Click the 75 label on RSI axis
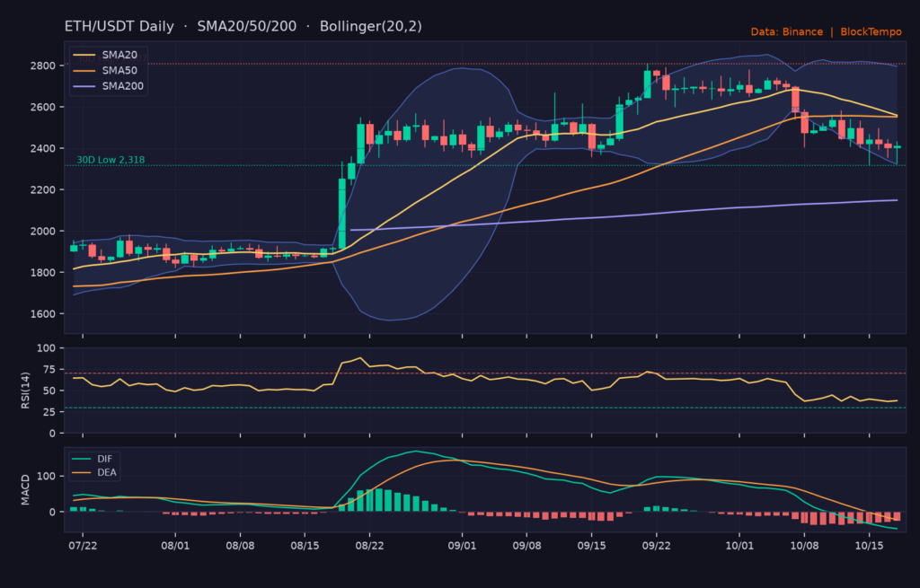 pyautogui.click(x=49, y=369)
